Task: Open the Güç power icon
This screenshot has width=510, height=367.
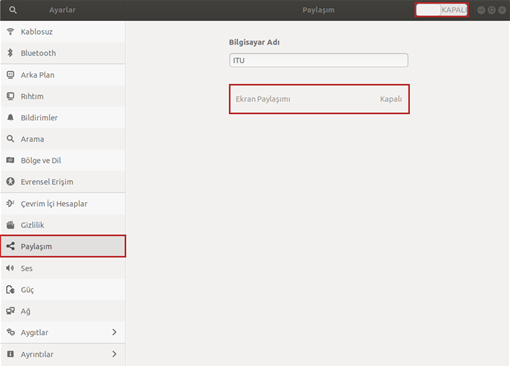Action: (x=10, y=289)
